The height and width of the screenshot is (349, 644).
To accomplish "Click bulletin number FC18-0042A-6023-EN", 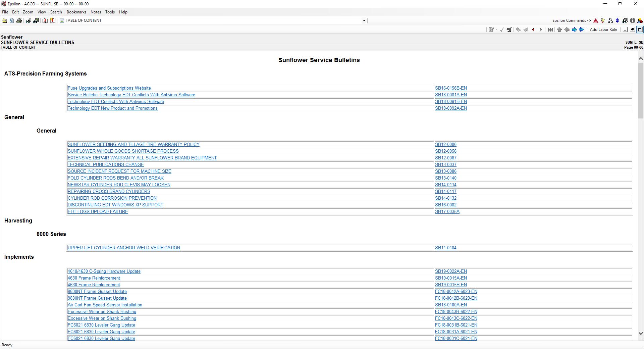I will click(x=456, y=292).
